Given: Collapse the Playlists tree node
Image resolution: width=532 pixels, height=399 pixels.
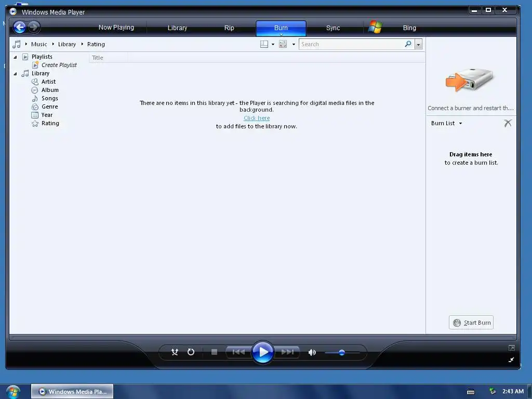Looking at the screenshot, I should 15,57.
